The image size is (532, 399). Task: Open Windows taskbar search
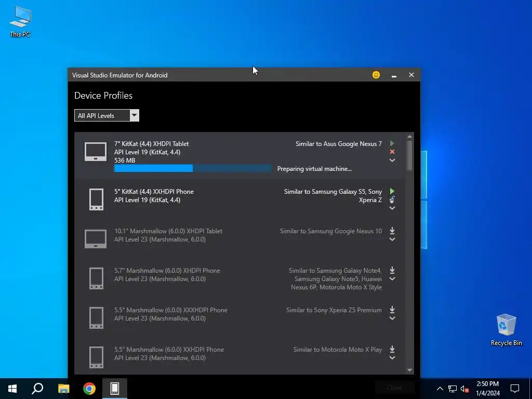[x=37, y=389]
